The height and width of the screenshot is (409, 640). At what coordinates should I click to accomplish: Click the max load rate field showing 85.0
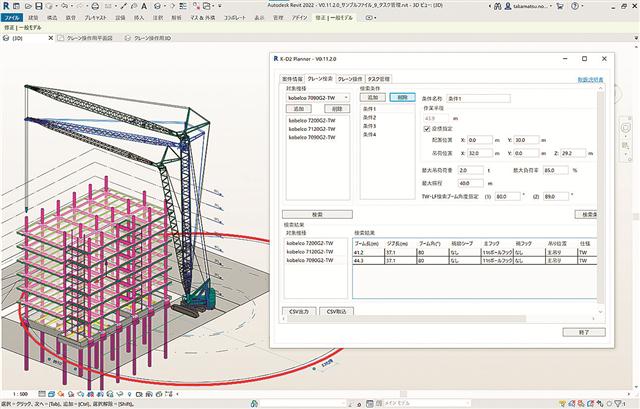pos(556,170)
